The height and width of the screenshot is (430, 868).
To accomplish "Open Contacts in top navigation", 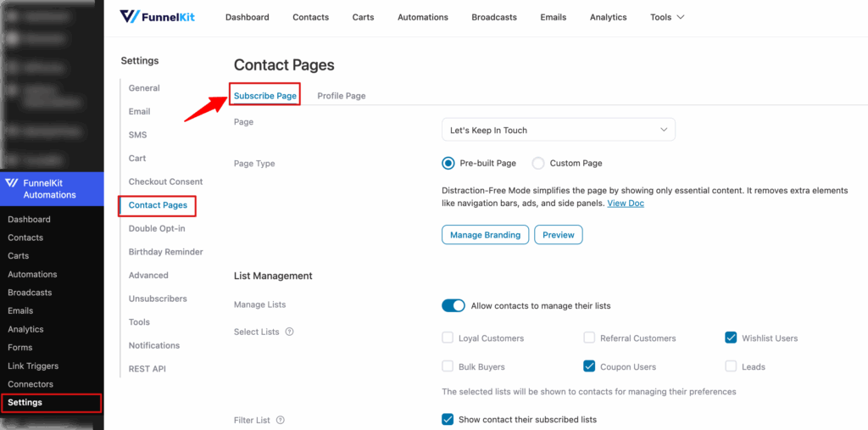I will coord(310,17).
